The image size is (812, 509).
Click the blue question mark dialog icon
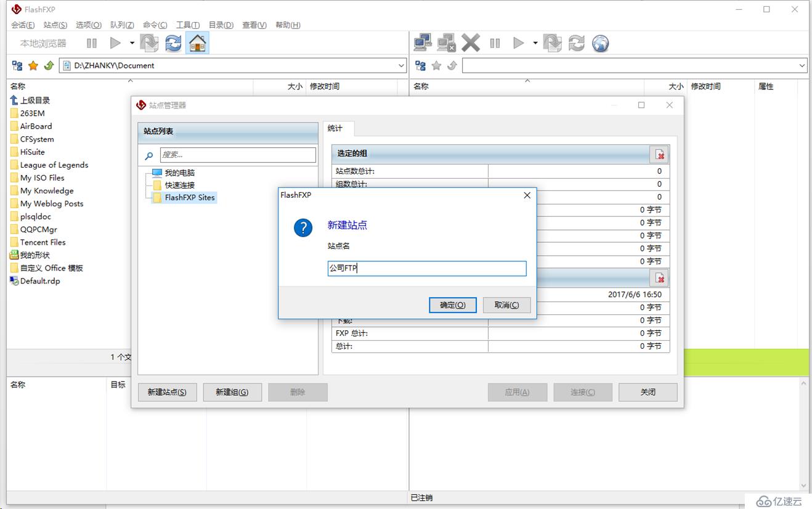coord(303,227)
